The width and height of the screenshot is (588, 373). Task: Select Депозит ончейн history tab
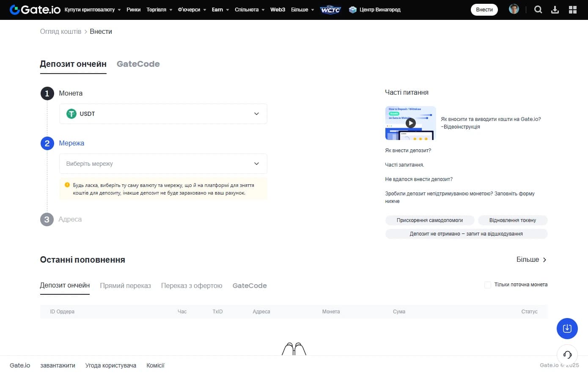pos(65,285)
